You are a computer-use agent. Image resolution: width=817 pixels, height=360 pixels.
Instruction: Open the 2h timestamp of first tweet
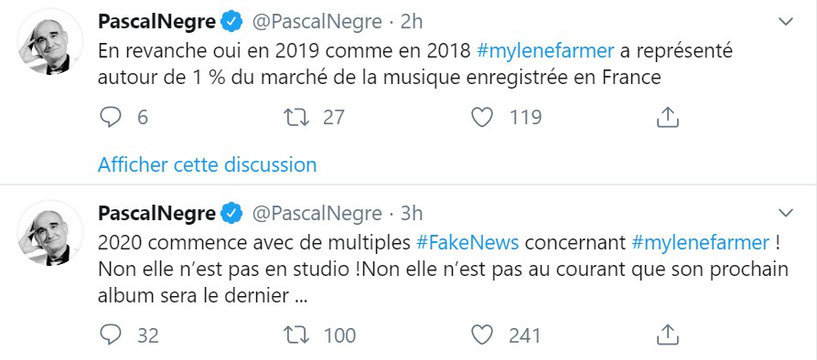click(x=412, y=22)
